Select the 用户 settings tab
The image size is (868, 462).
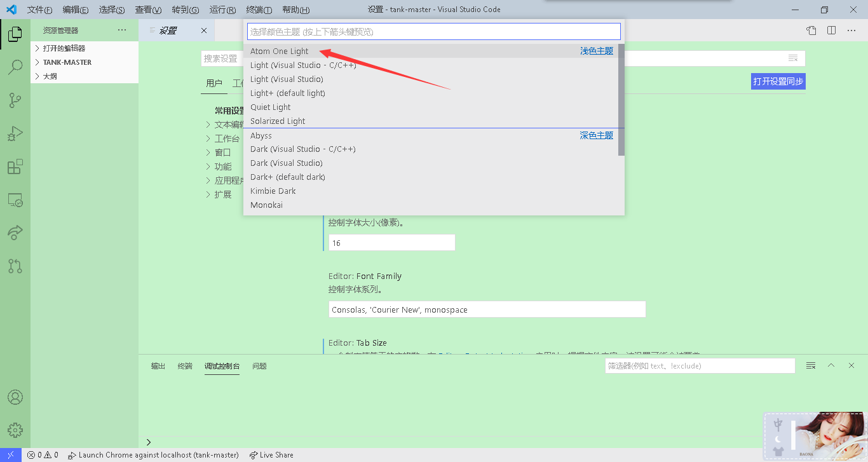(214, 83)
